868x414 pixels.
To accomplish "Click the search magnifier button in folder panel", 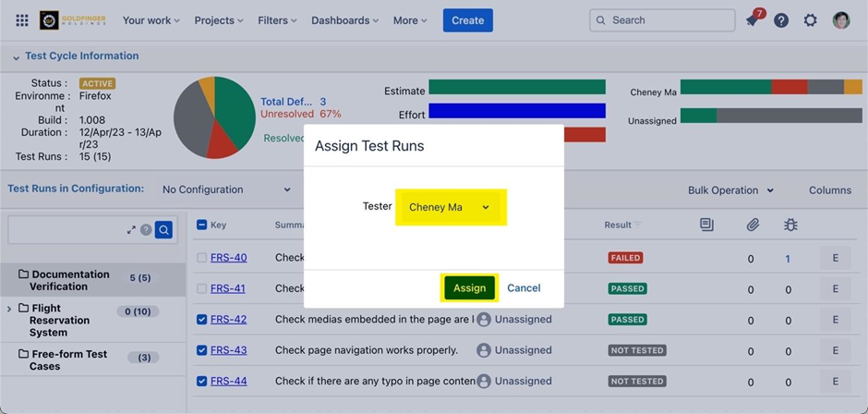I will [163, 230].
